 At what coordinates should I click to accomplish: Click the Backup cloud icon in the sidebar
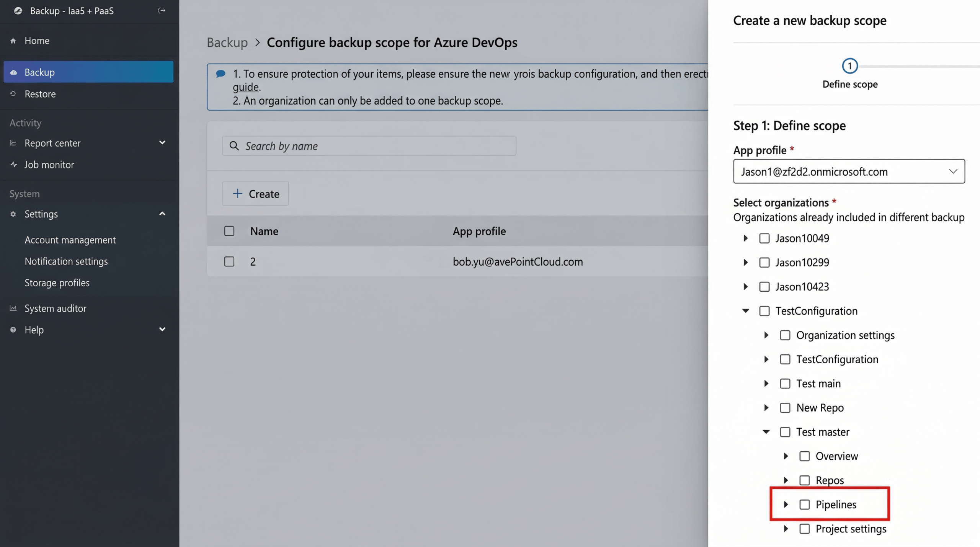click(x=14, y=72)
